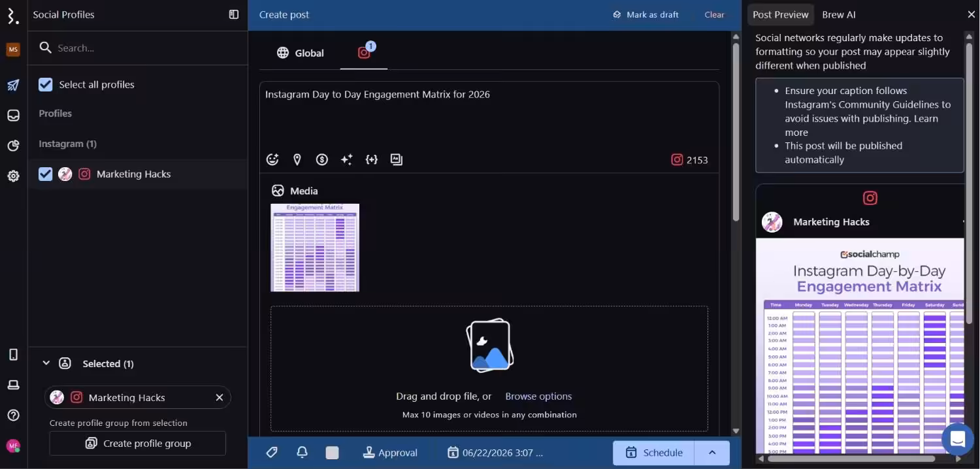980x469 pixels.
Task: Click the Browse options link
Action: click(538, 396)
